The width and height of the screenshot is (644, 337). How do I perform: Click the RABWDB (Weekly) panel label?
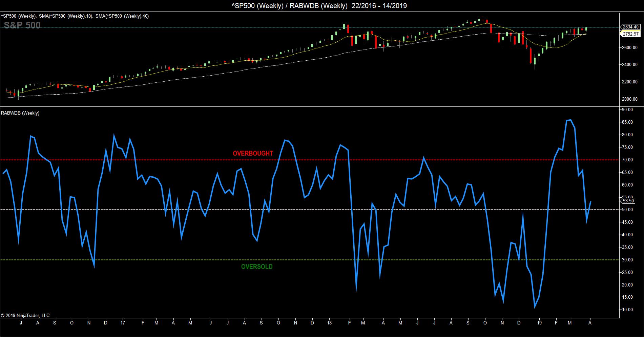click(20, 113)
